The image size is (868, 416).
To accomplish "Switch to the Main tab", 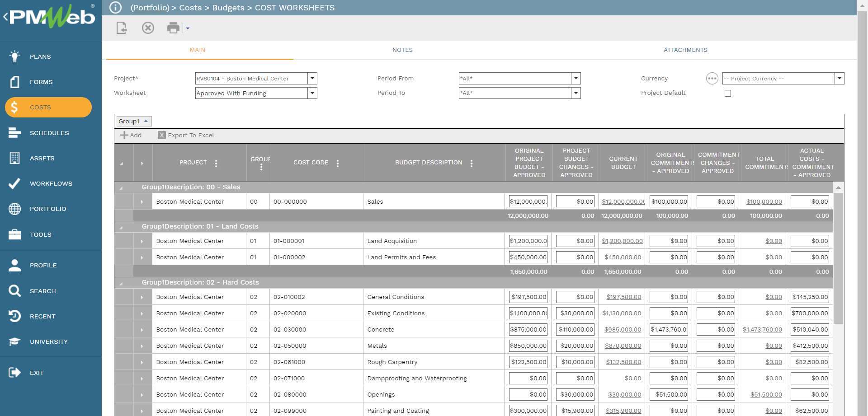I will (x=198, y=50).
